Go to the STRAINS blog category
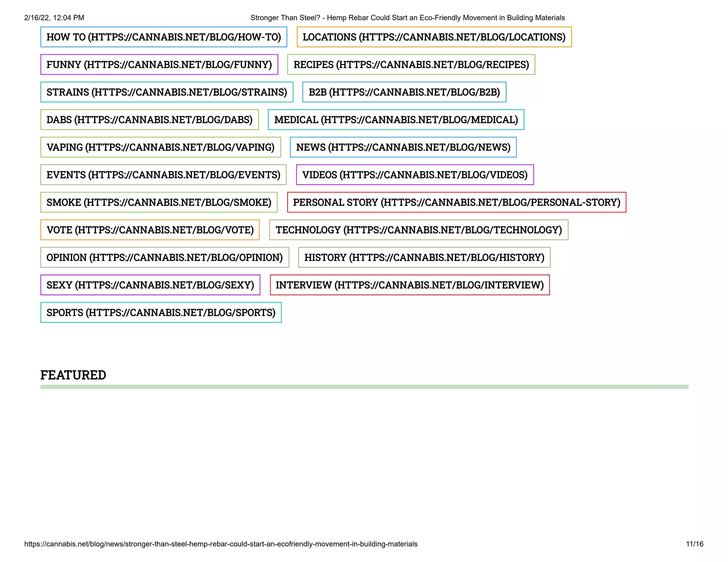The image size is (728, 562). pos(167,92)
